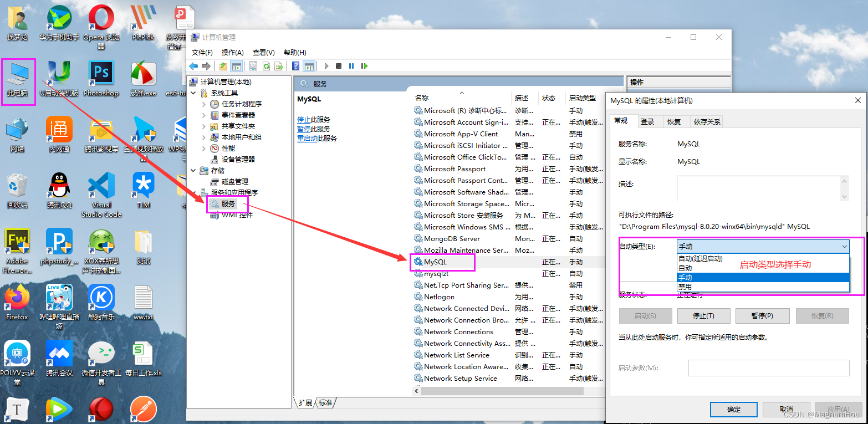Click the 描述 text box in MySQL properties
The height and width of the screenshot is (424, 868).
[x=758, y=188]
